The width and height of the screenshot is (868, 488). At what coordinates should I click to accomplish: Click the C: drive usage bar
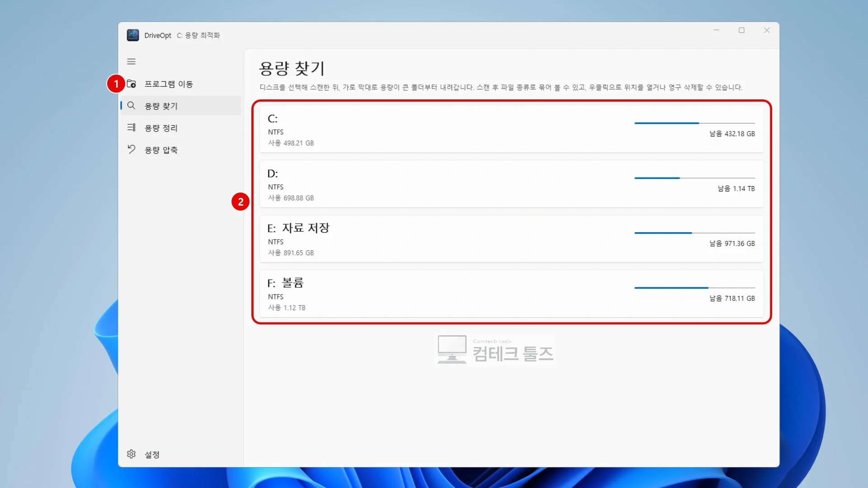(x=694, y=123)
